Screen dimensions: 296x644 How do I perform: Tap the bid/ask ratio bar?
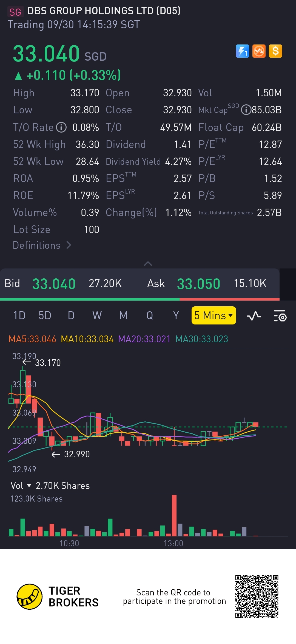(x=140, y=299)
